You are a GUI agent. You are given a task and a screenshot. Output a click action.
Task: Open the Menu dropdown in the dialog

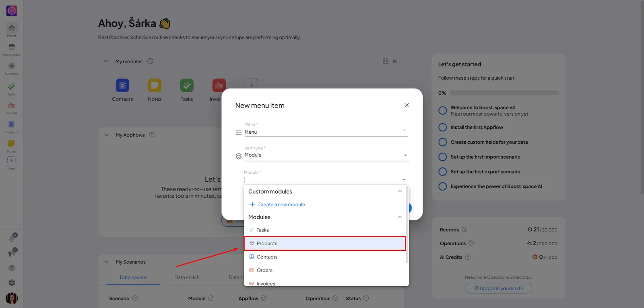tap(326, 132)
